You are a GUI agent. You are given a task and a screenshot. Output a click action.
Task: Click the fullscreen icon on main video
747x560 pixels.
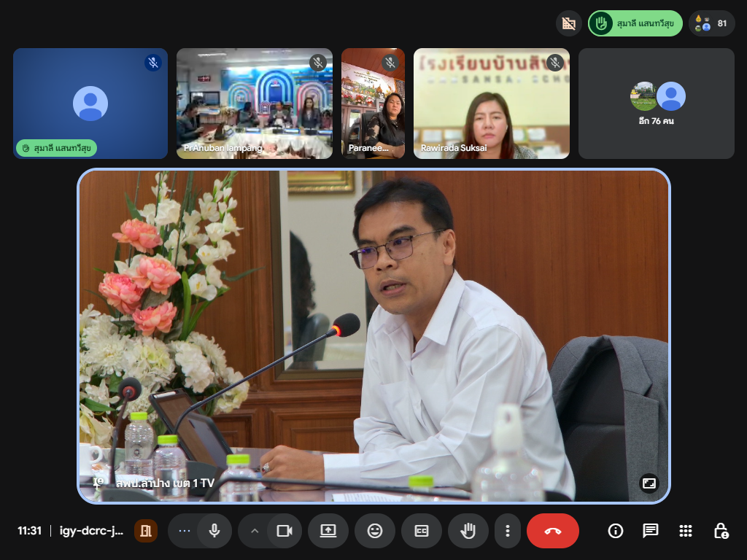click(649, 483)
